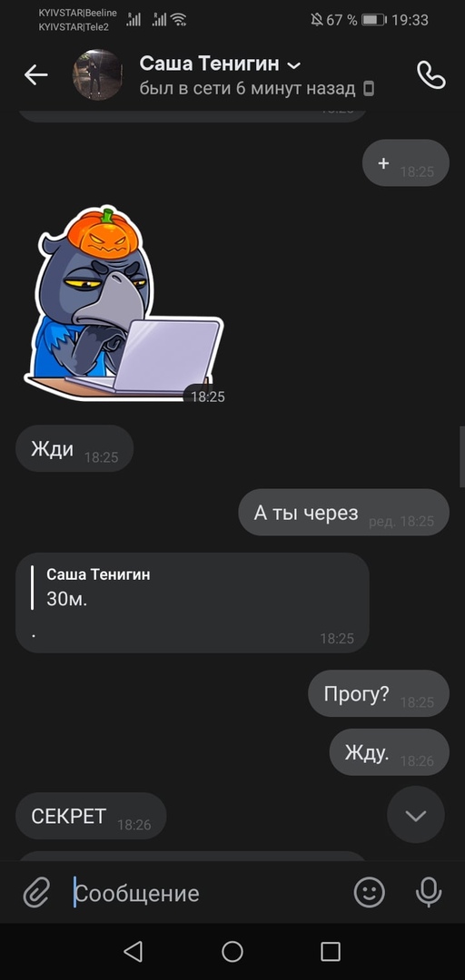
Task: Jump to latest messages with round down arrow
Action: [416, 815]
